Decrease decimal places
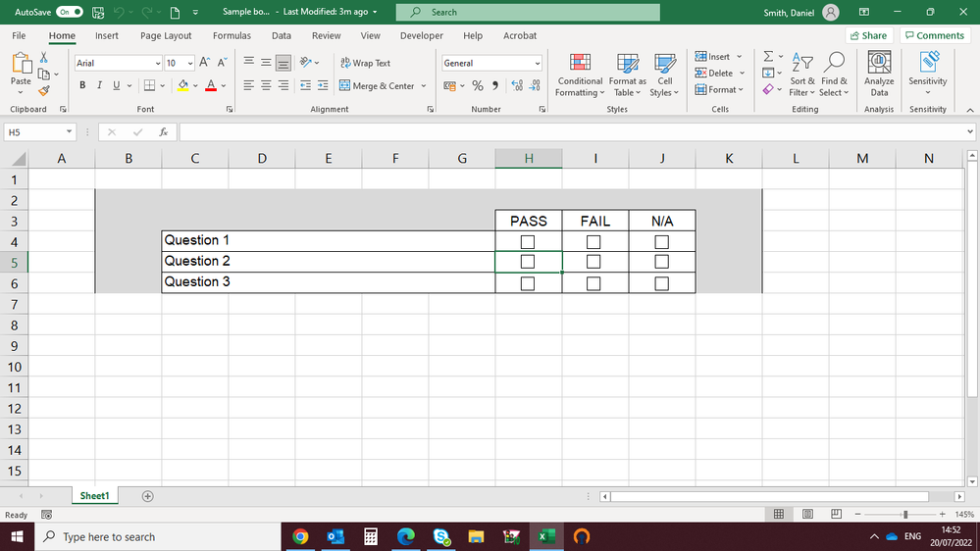This screenshot has height=551, width=980. point(535,85)
